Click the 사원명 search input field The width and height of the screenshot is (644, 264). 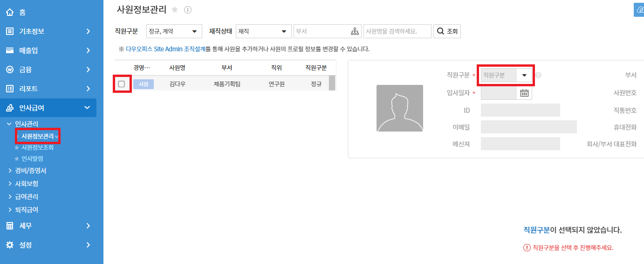pos(397,32)
